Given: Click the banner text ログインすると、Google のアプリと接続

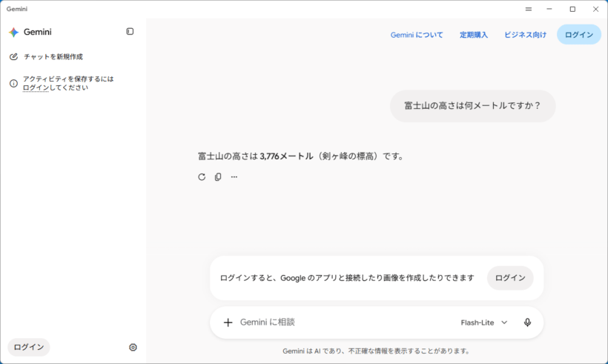Looking at the screenshot, I should (x=347, y=278).
